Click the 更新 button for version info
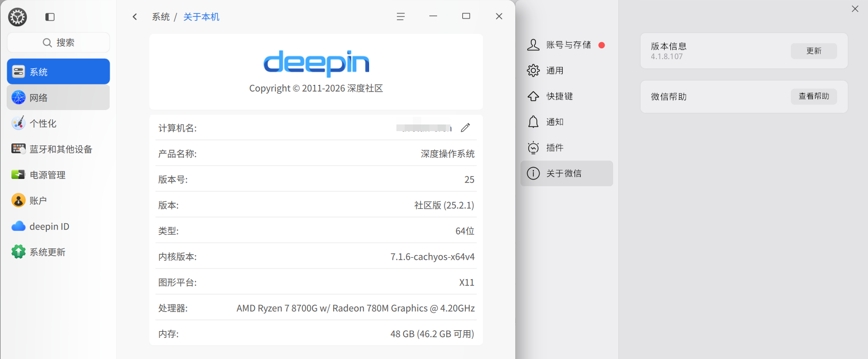 point(813,51)
